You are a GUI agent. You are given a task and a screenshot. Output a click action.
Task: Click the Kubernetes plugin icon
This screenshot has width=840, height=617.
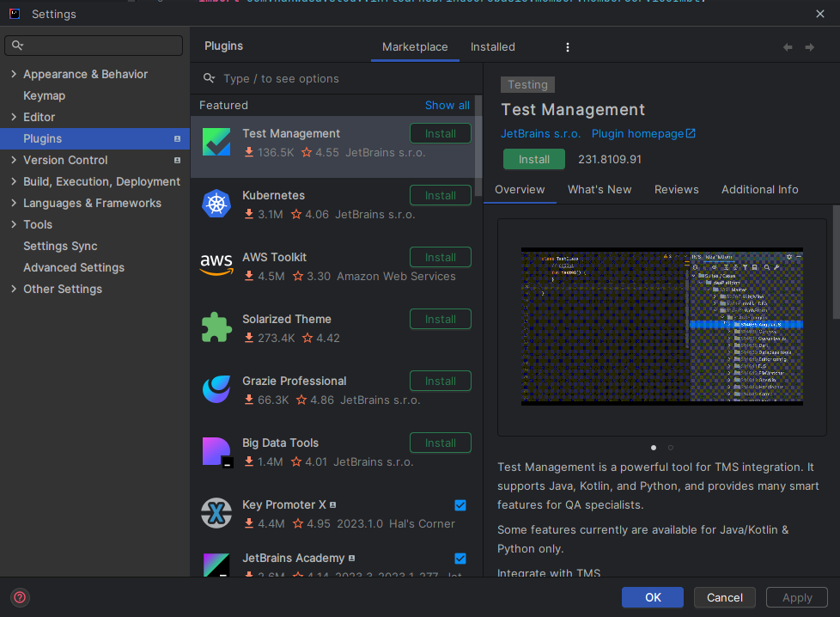point(216,204)
